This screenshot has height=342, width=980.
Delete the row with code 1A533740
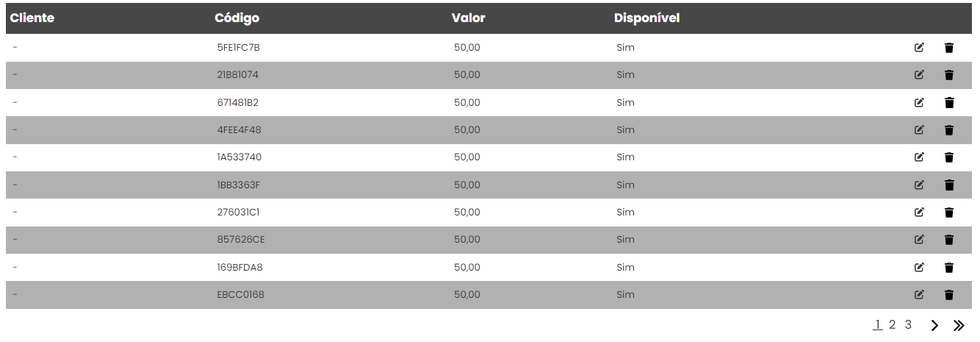coord(949,157)
